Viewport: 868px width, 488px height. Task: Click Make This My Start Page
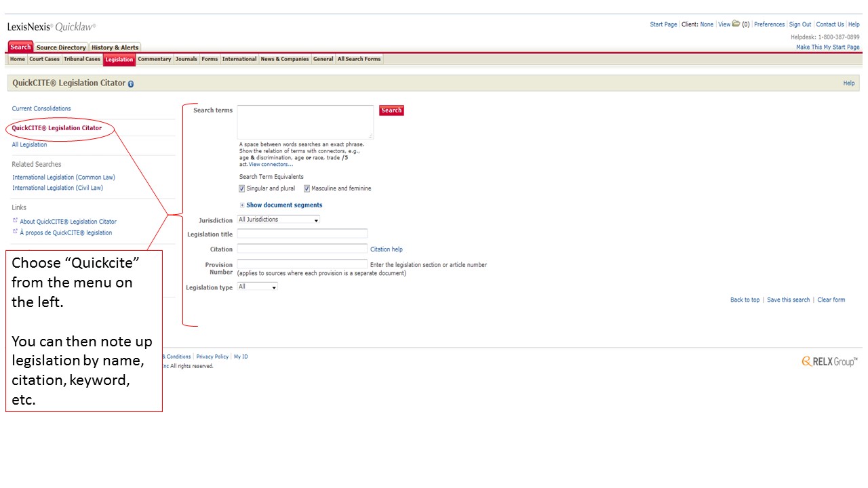point(828,47)
